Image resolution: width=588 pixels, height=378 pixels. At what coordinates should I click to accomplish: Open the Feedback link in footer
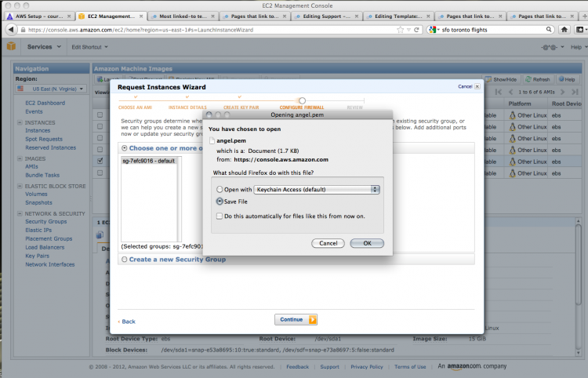point(297,367)
